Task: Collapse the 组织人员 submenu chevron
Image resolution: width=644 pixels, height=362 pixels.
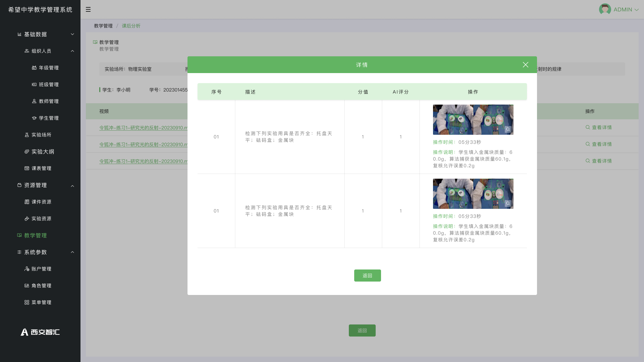Action: [x=72, y=51]
